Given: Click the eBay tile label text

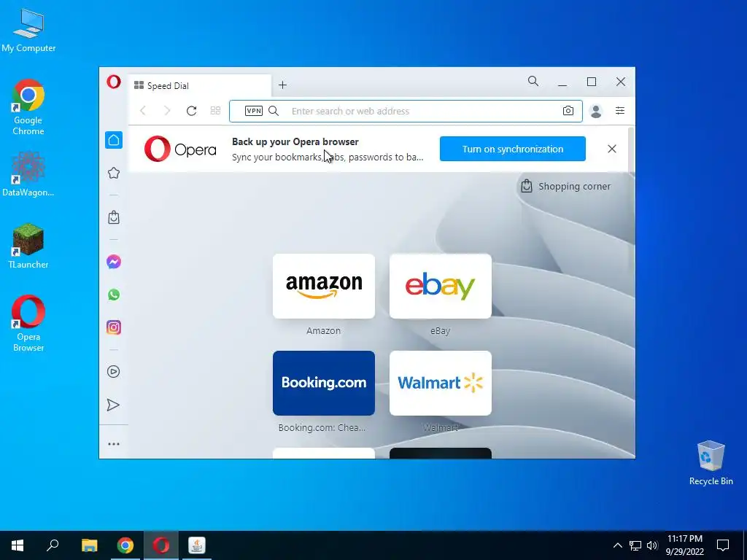Looking at the screenshot, I should [x=440, y=331].
